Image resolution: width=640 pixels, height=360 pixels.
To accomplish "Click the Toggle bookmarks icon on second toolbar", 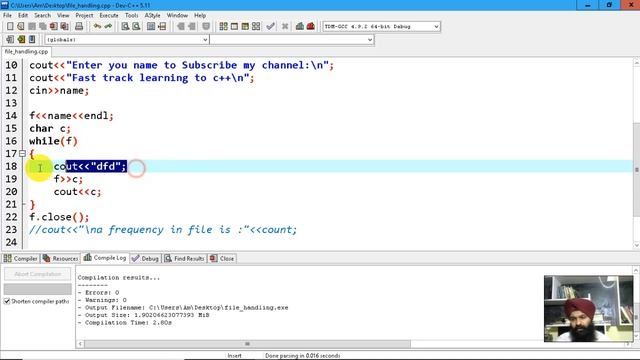I will 21,39.
